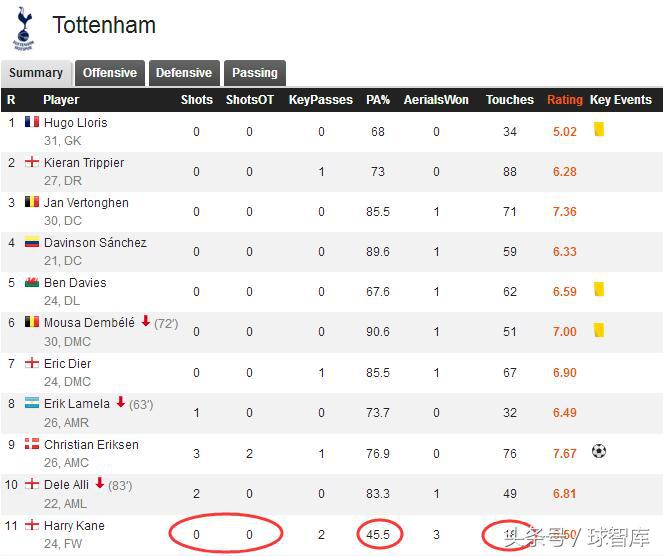This screenshot has height=556, width=663.
Task: Sort by the Shots column header
Action: point(197,100)
